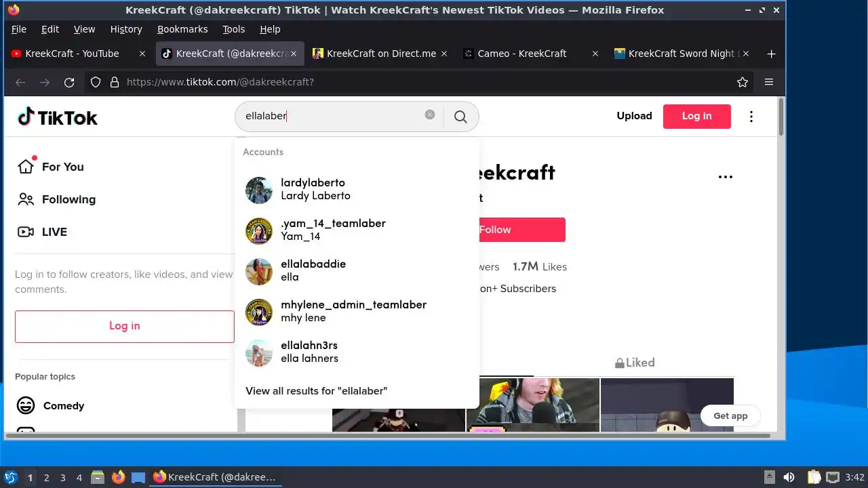
Task: Select the Comedy topic
Action: click(x=51, y=406)
